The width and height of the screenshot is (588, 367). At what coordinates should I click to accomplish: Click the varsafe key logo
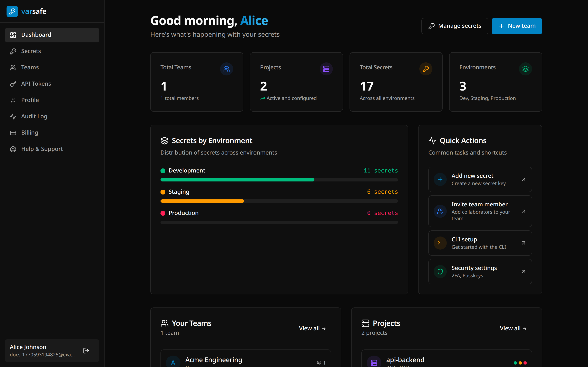12,11
